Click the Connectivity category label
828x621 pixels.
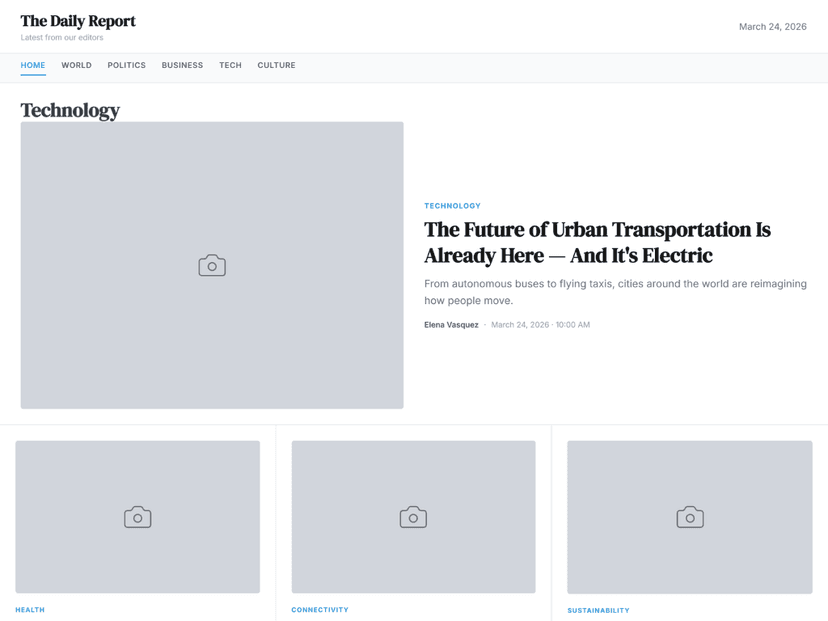tap(320, 609)
